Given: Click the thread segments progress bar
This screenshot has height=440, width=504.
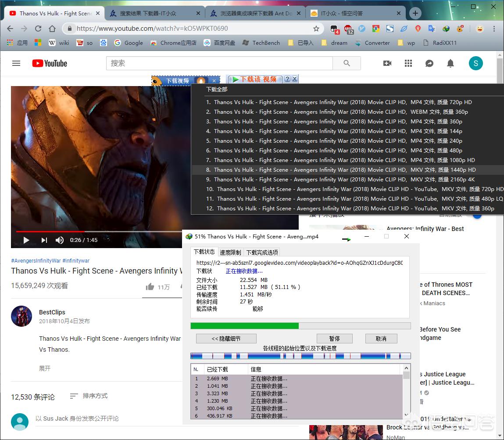Looking at the screenshot, I should tap(300, 356).
